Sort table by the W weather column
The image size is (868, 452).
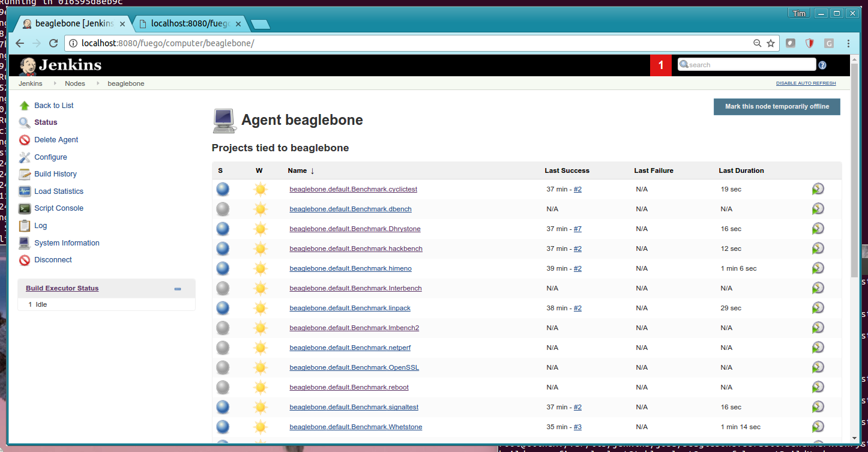259,170
